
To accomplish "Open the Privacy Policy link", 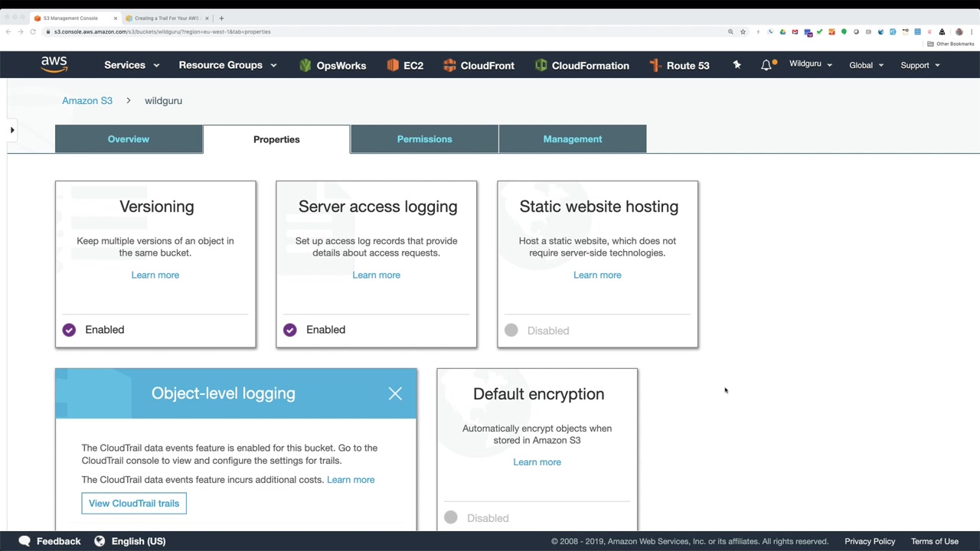I will point(870,541).
